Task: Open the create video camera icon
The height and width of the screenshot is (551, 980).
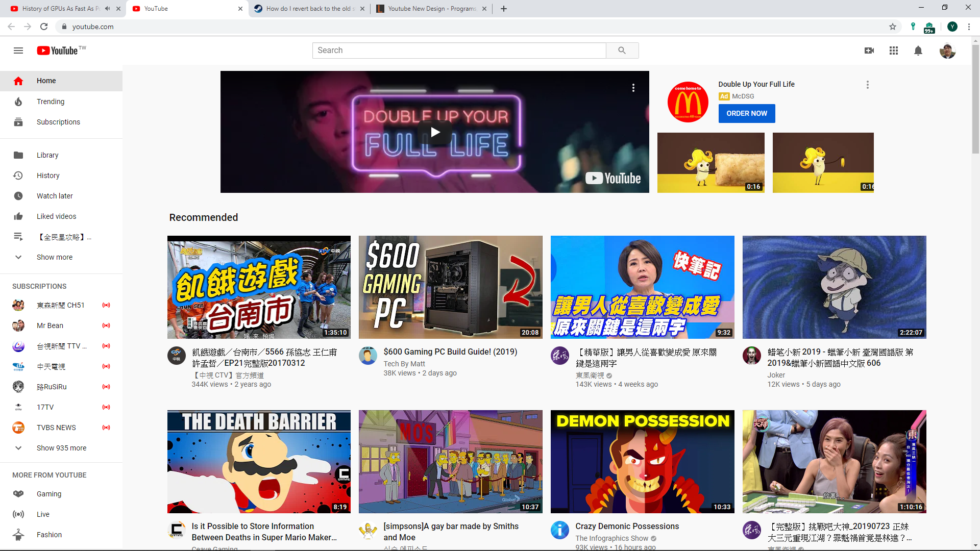Action: click(x=869, y=51)
